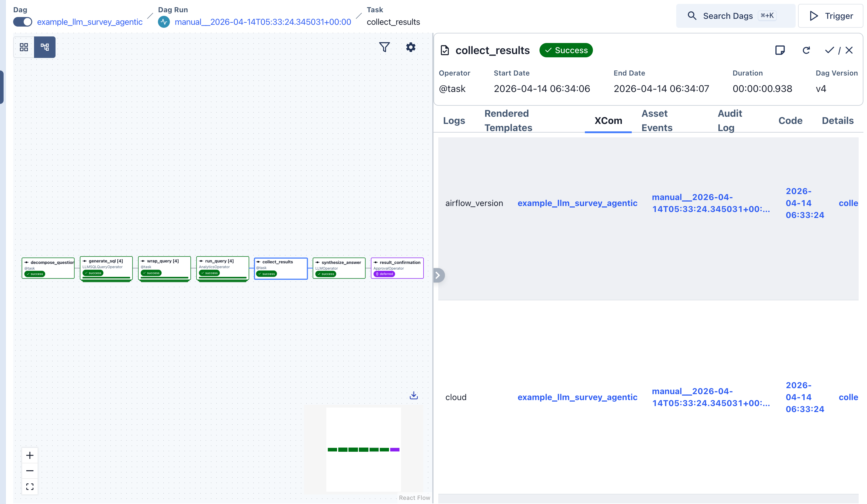Select the graph view icon
Screen dimensions: 867x504
click(x=45, y=47)
